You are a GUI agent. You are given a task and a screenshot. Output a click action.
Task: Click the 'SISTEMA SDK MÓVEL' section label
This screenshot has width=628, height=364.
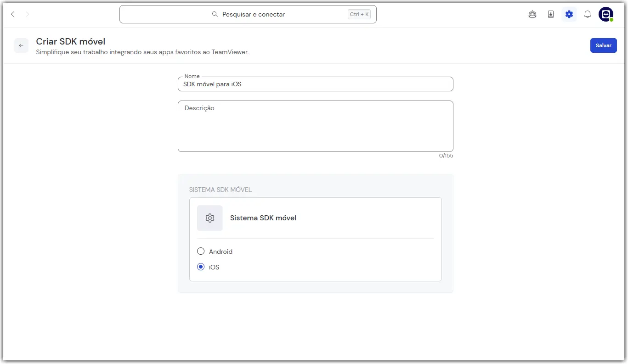(221, 190)
